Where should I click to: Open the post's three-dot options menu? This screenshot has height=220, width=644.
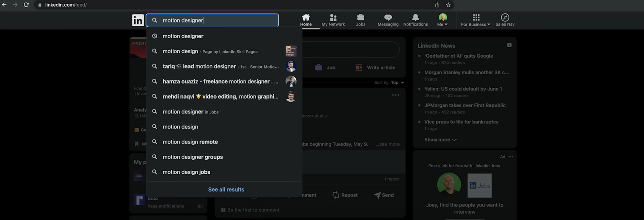pos(396,95)
